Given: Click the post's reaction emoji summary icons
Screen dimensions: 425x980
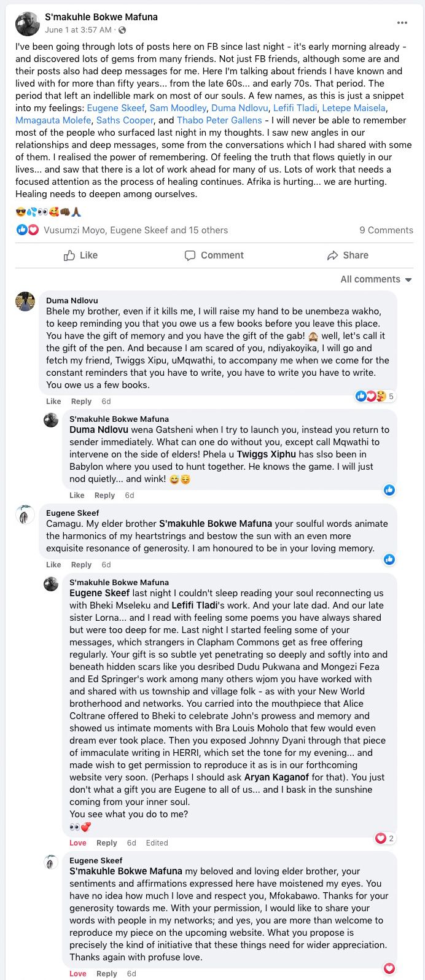Looking at the screenshot, I should (x=28, y=230).
